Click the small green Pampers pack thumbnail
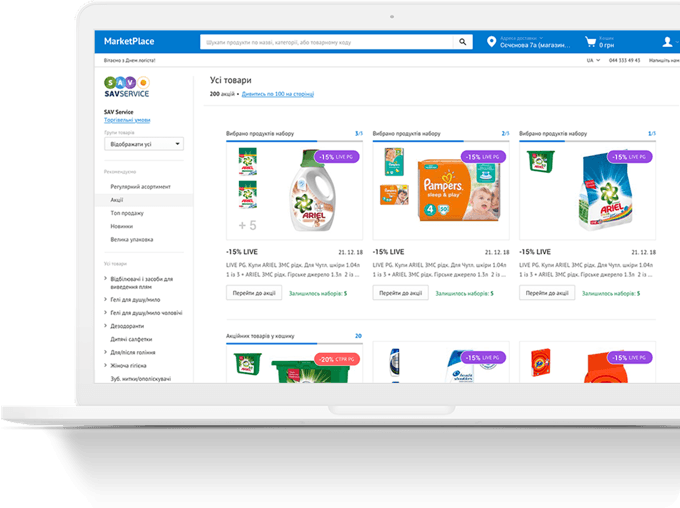This screenshot has height=508, width=680. click(394, 162)
